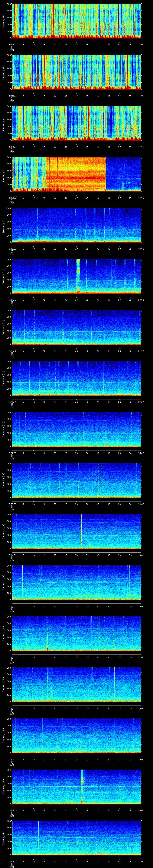Click the "24:00" end time label
The height and width of the screenshot is (868, 153).
141,504
